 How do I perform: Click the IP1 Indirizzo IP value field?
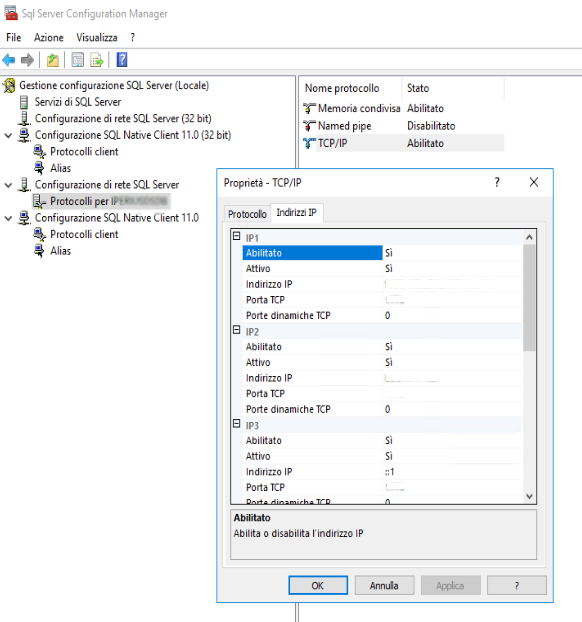click(x=453, y=284)
